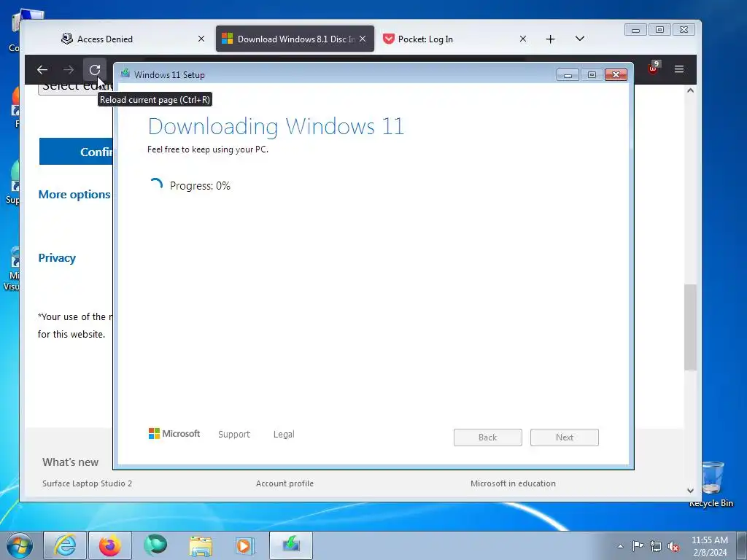Click the Windows 11 Setup title icon

[125, 74]
